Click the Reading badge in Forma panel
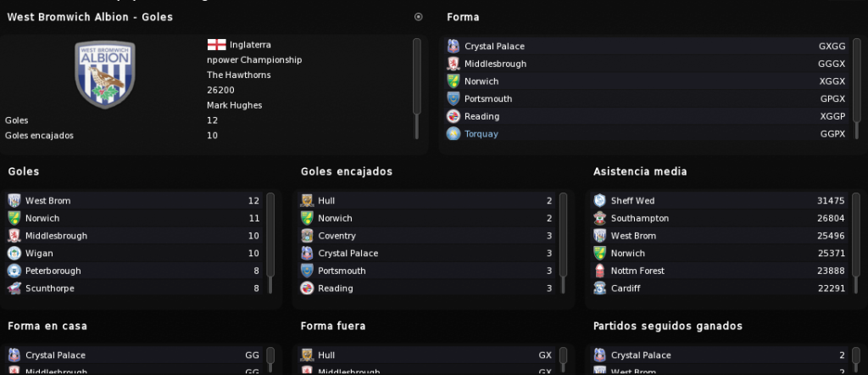 pyautogui.click(x=453, y=116)
